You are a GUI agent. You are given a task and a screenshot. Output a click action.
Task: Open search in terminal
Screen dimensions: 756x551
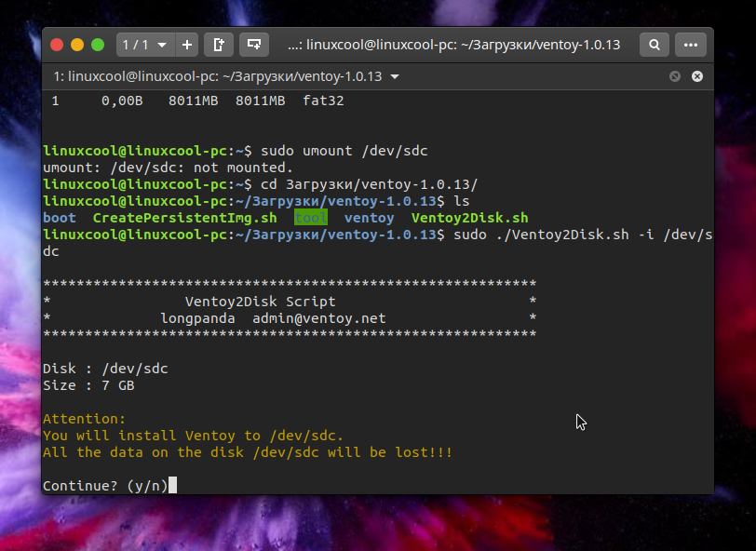[x=655, y=45]
